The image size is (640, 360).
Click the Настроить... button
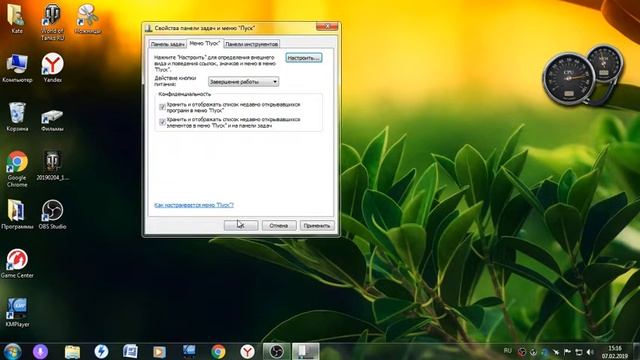[304, 58]
